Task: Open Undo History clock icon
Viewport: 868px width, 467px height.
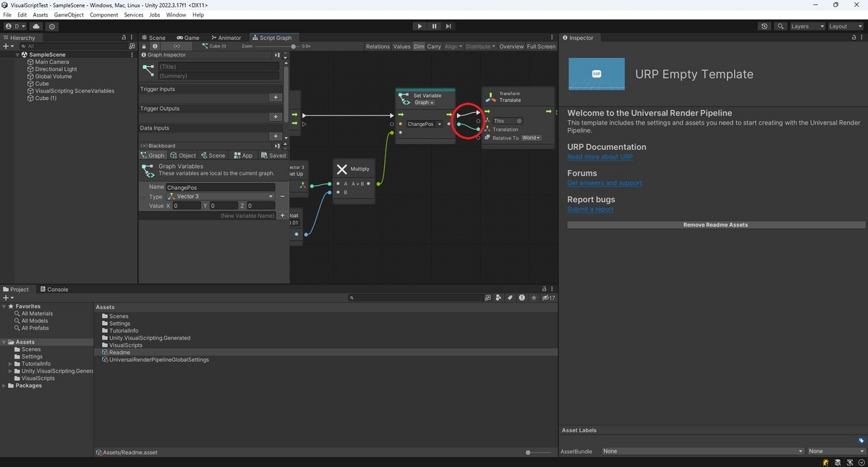Action: coord(765,26)
